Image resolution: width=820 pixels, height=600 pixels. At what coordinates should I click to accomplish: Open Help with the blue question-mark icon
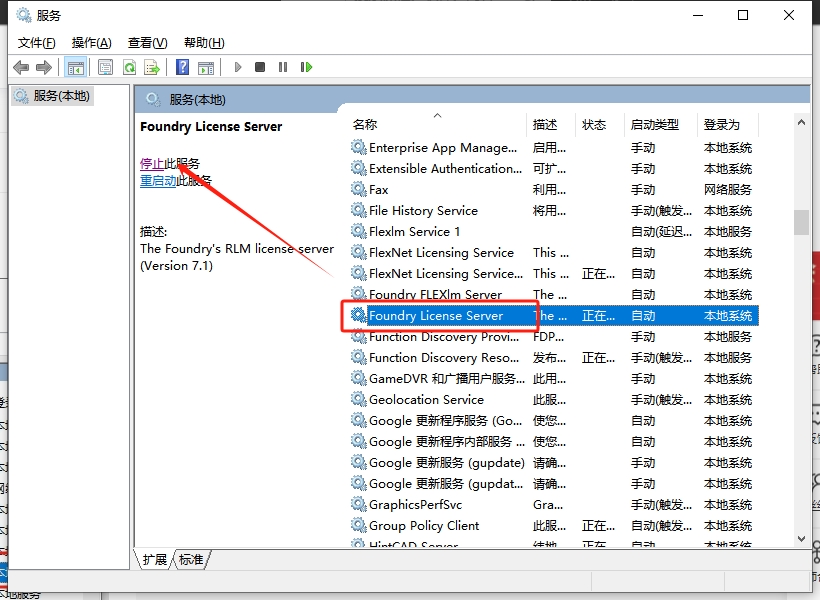pos(182,67)
